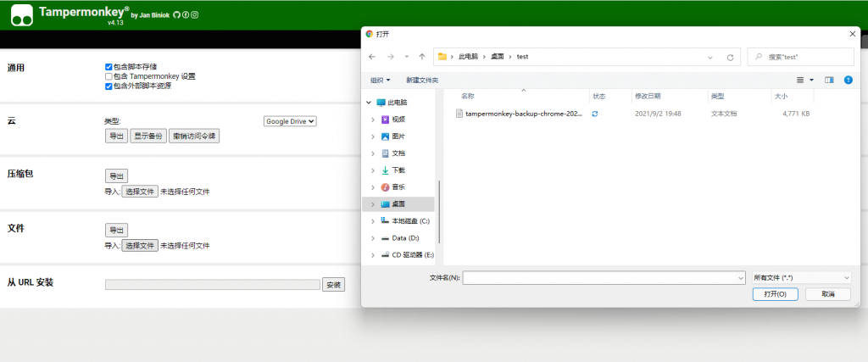Click the 安装 button

(333, 285)
